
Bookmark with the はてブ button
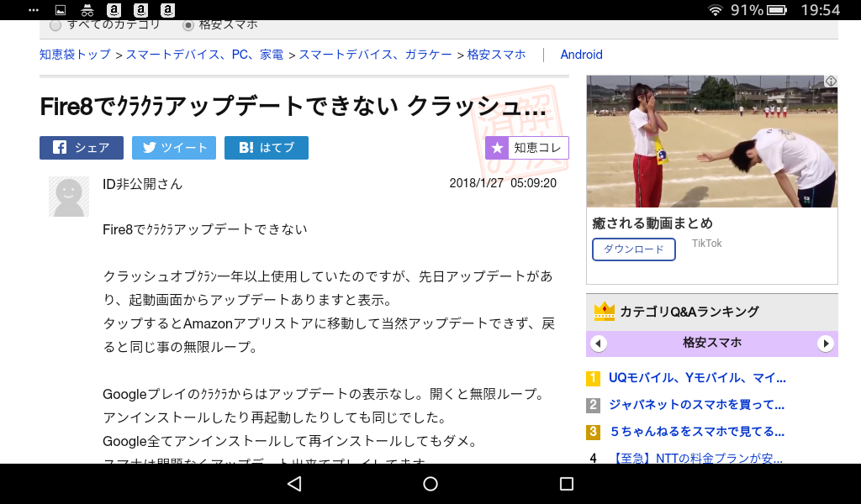coord(267,148)
